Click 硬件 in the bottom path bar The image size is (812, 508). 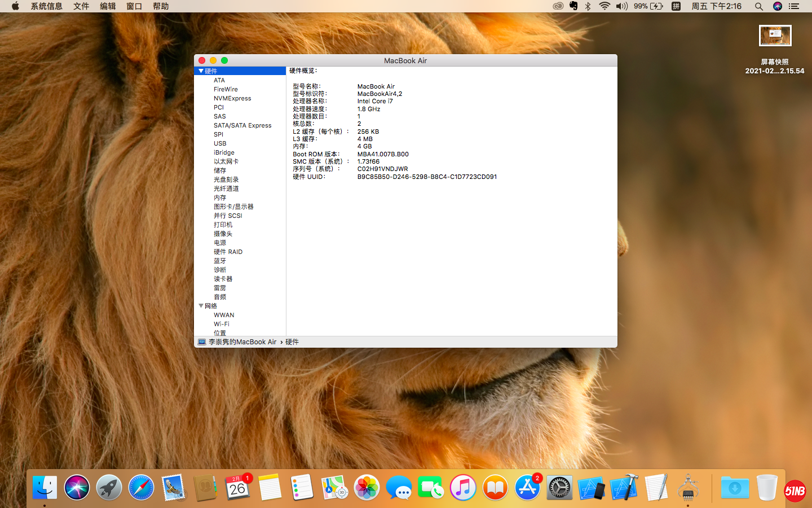[x=292, y=342]
